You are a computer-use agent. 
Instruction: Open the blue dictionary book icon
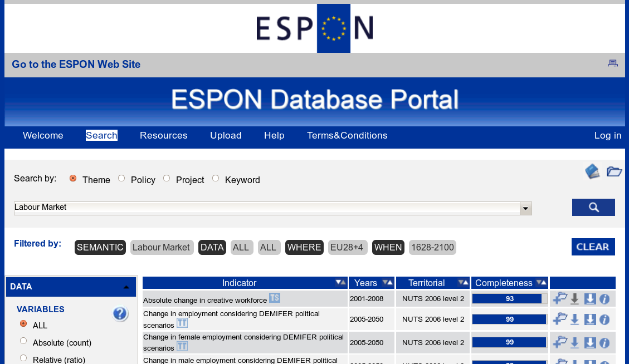[x=592, y=171]
